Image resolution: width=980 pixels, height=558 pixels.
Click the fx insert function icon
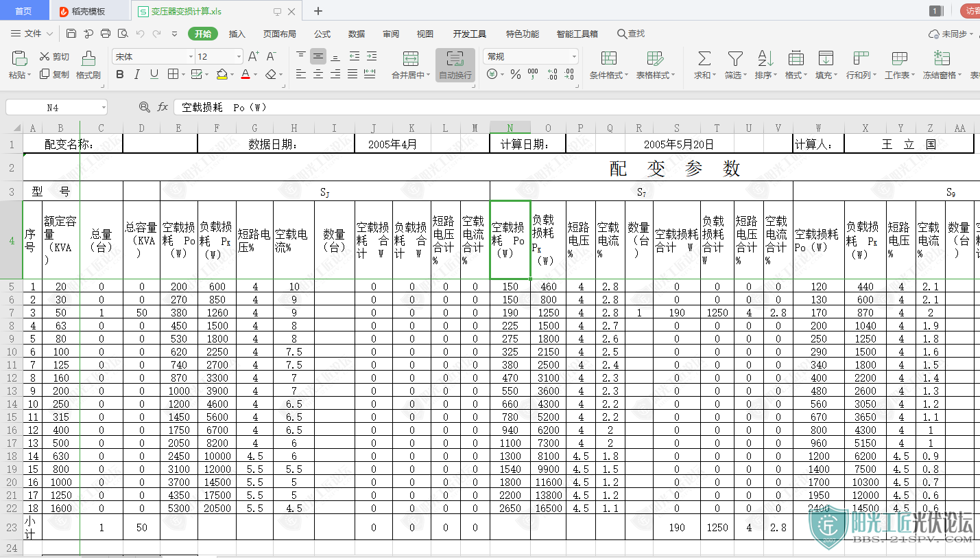[x=163, y=107]
